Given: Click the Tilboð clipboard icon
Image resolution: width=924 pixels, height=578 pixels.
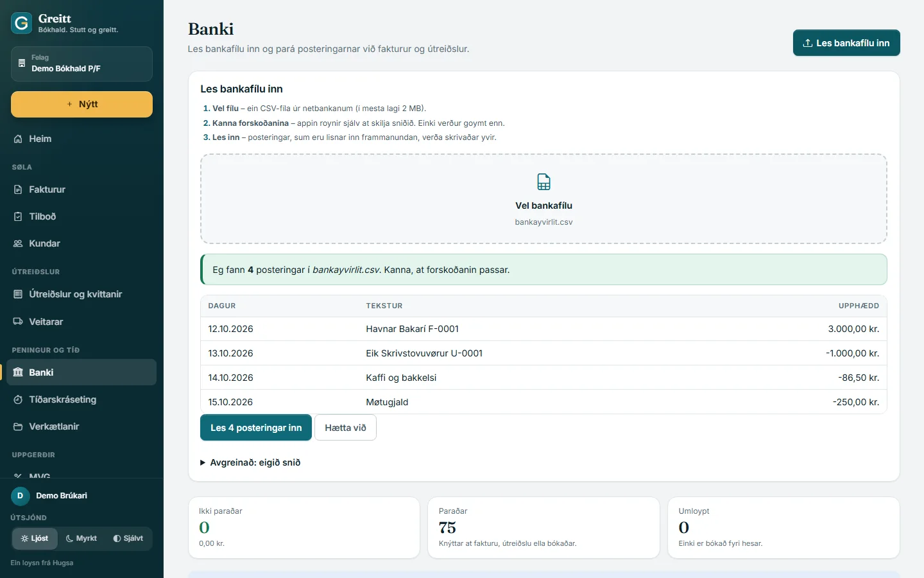Looking at the screenshot, I should (18, 216).
